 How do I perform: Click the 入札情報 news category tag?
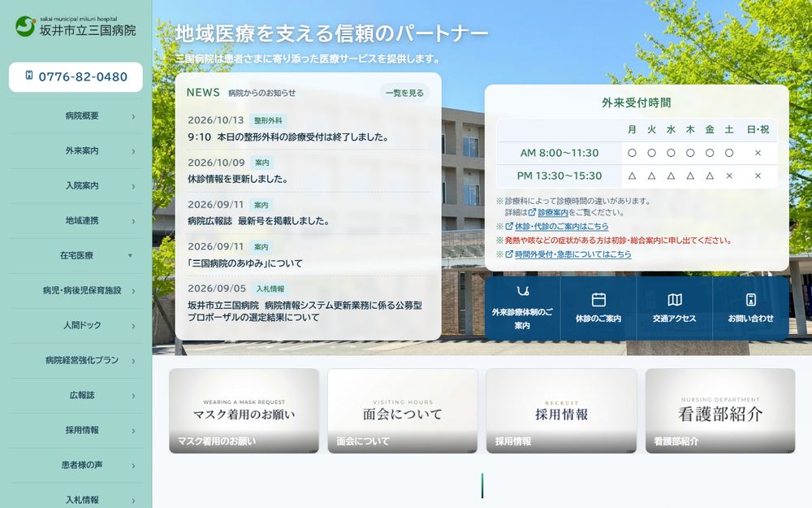tap(270, 289)
